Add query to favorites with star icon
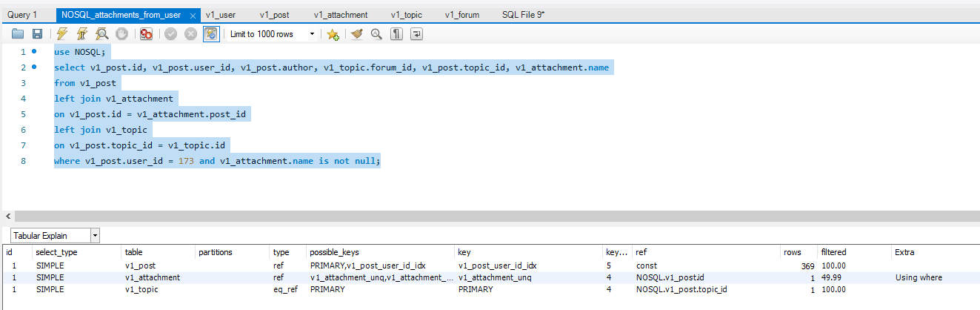This screenshot has height=310, width=980. (333, 34)
